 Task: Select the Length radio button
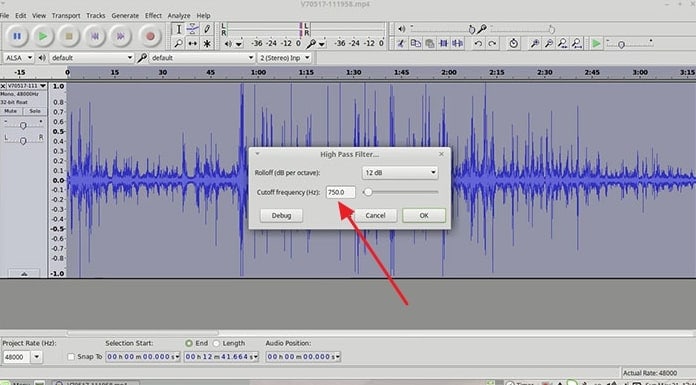click(217, 343)
